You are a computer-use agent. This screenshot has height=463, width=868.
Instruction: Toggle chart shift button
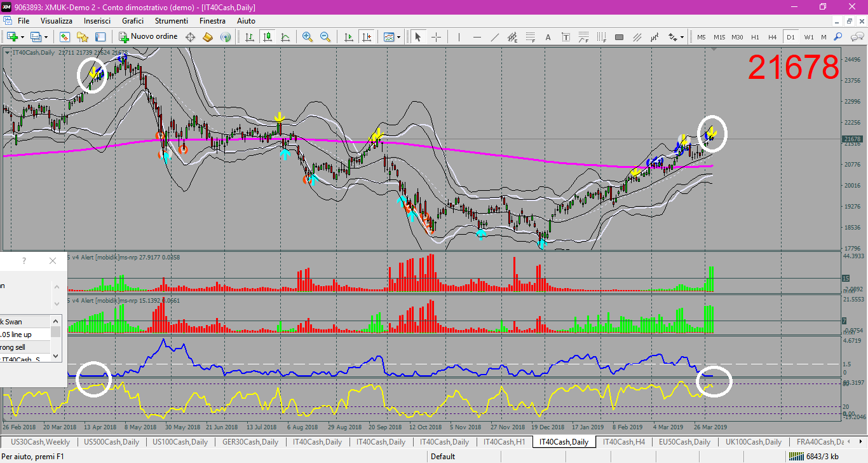(x=366, y=37)
